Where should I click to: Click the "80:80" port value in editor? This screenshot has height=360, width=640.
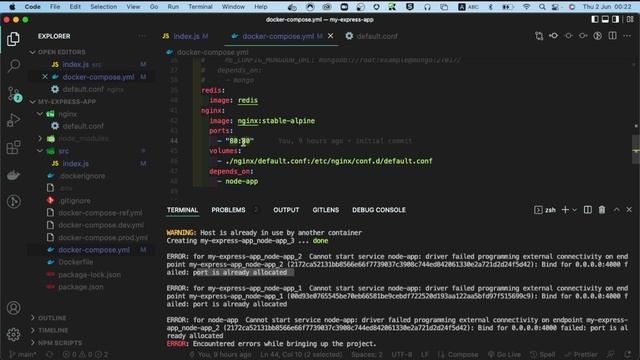pos(240,141)
